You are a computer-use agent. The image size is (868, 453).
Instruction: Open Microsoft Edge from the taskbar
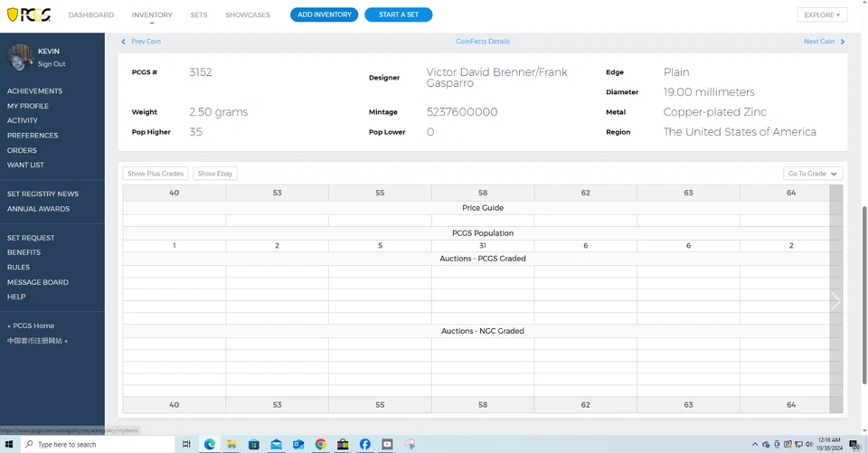[x=210, y=444]
